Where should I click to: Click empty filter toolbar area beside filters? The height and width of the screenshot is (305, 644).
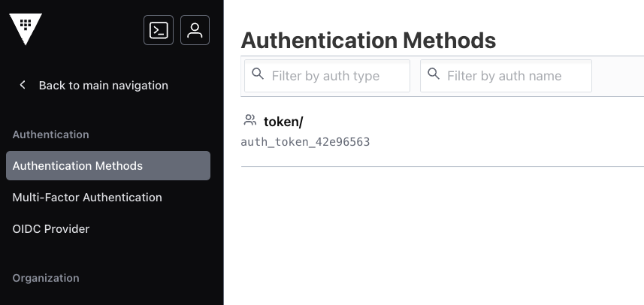pos(618,76)
